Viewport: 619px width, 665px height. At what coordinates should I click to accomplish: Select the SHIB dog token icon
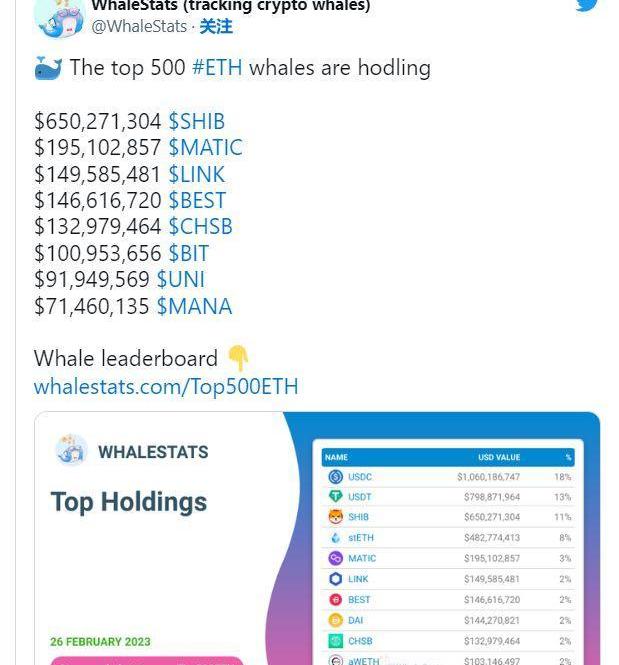pos(336,517)
